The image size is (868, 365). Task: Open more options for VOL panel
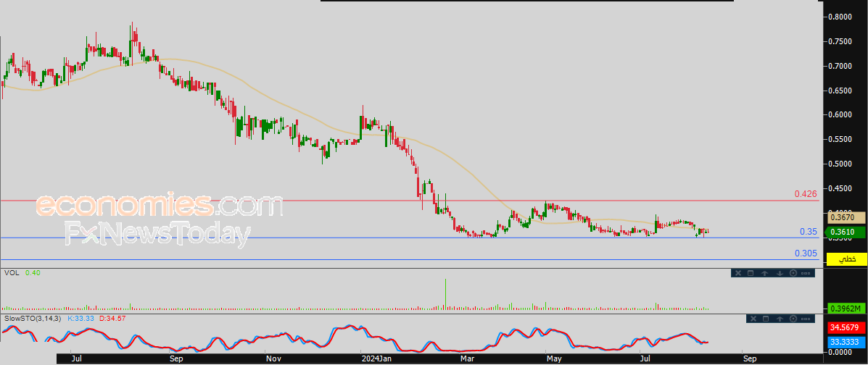pyautogui.click(x=806, y=273)
